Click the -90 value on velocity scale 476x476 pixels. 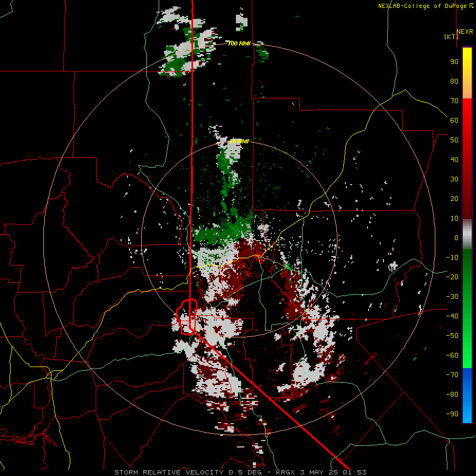452,414
